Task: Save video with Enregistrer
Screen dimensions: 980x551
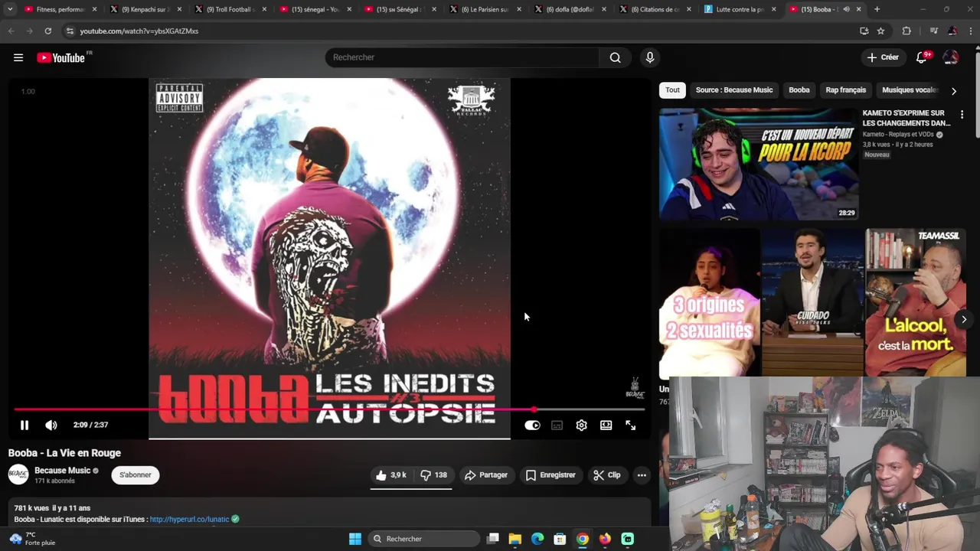Action: (550, 475)
